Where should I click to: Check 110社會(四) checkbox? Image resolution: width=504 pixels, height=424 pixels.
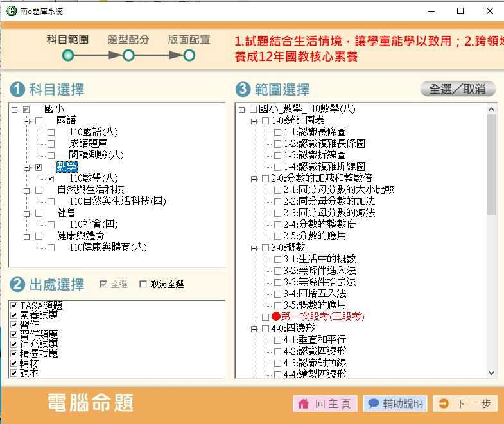coord(51,225)
